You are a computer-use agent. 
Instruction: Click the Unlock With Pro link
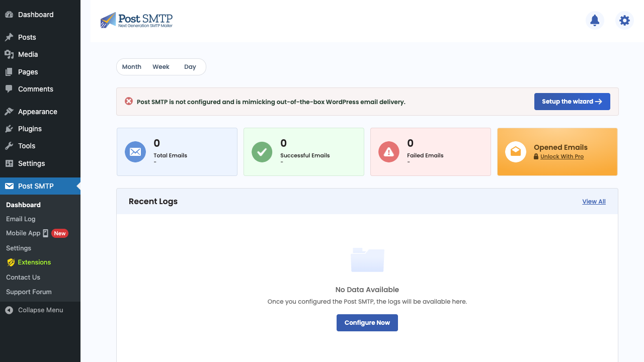click(562, 157)
